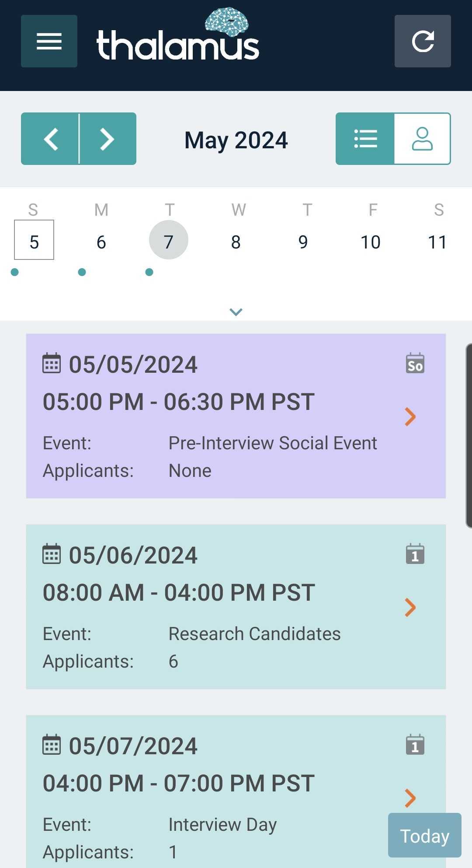
Task: Go to the next week arrow
Action: (108, 139)
